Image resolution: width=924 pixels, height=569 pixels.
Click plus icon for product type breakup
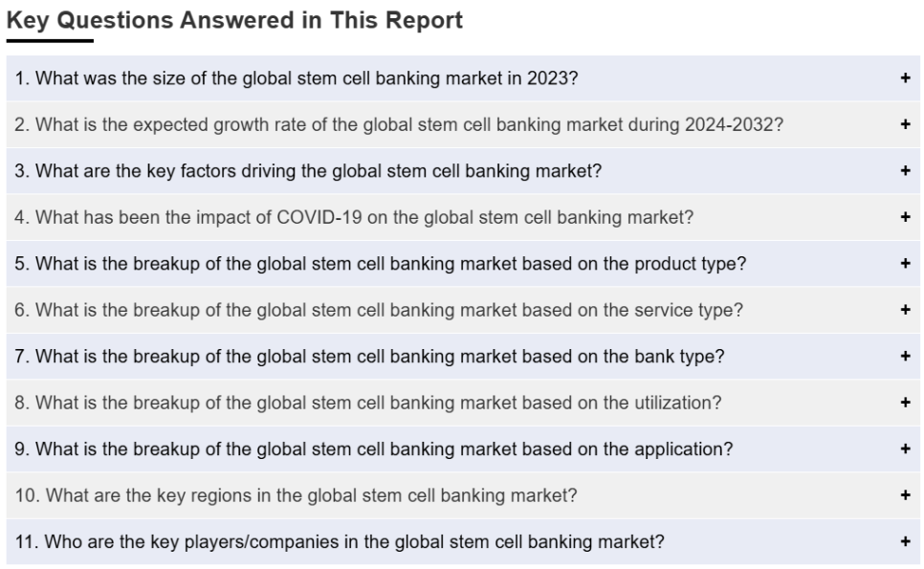click(905, 263)
